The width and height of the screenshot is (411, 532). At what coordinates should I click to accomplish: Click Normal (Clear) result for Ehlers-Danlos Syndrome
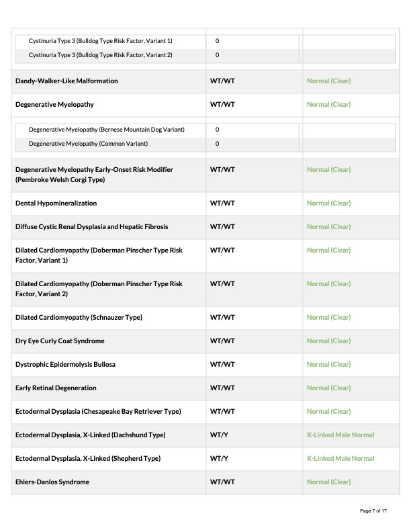click(328, 482)
